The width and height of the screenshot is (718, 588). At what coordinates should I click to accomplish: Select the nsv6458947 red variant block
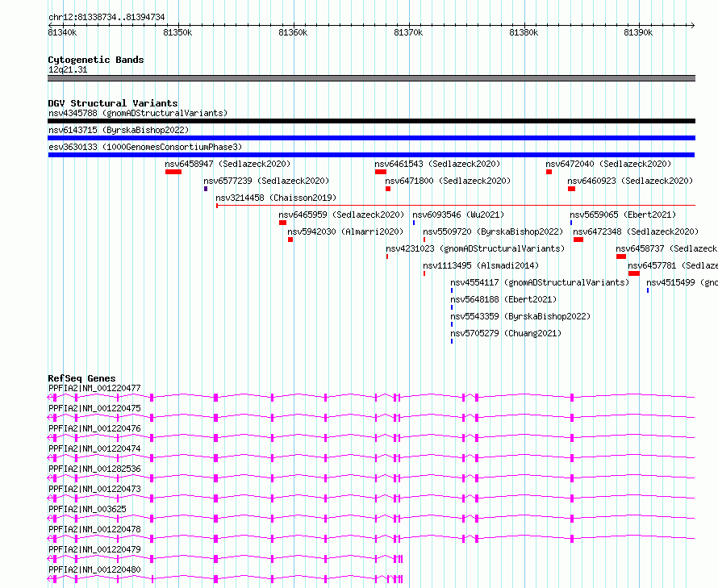click(173, 172)
